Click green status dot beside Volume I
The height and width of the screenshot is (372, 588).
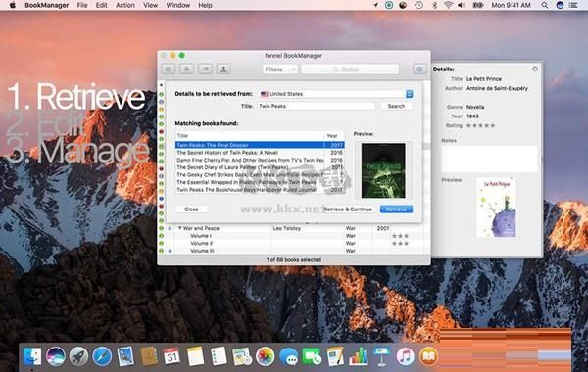[x=162, y=236]
